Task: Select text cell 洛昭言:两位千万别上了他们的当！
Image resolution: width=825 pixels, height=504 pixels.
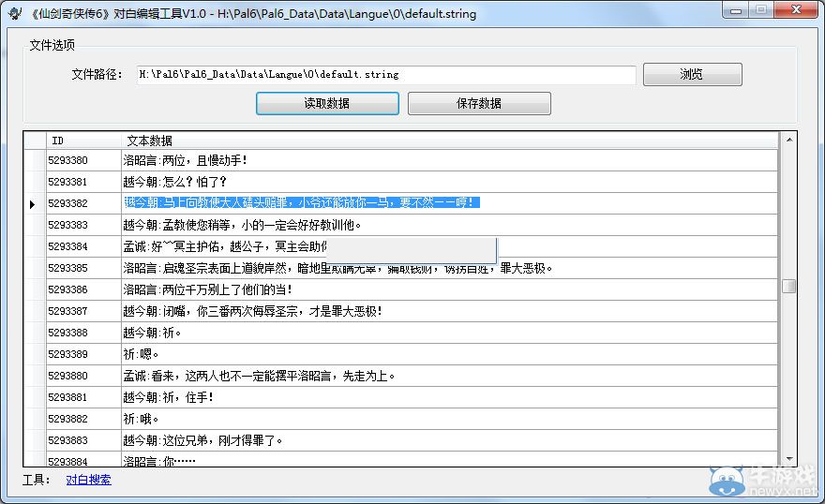Action: coord(449,289)
